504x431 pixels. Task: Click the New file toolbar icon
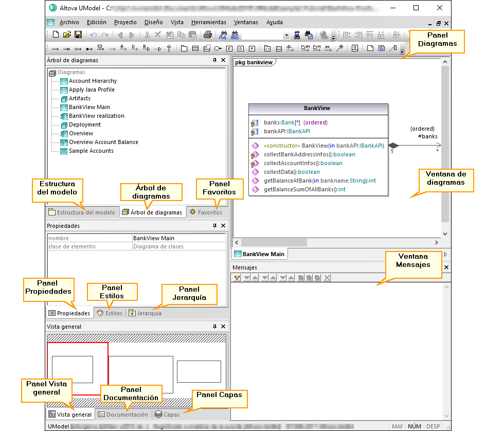[56, 35]
